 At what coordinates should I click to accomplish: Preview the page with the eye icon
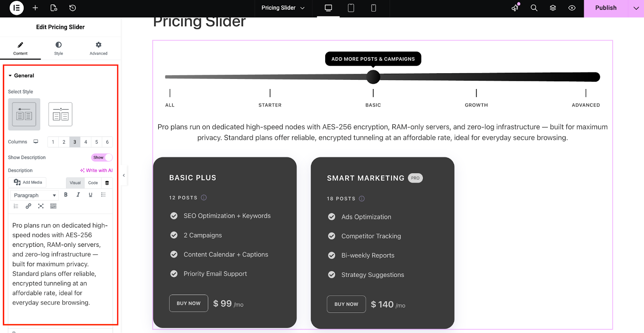tap(572, 8)
